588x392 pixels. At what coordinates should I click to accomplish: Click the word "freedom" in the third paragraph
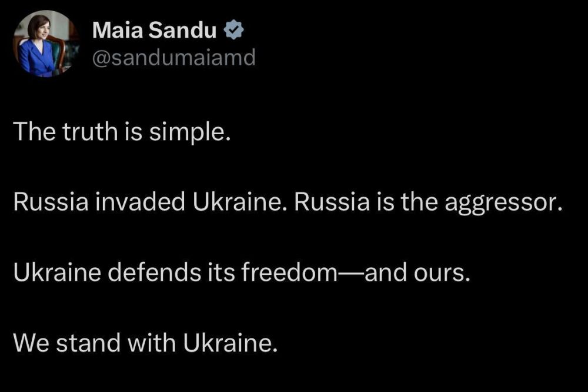coord(289,272)
